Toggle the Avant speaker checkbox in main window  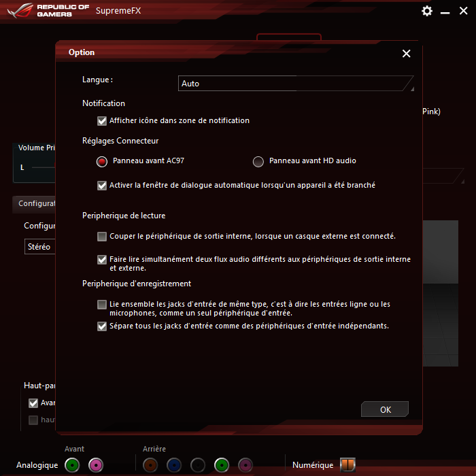(x=33, y=403)
